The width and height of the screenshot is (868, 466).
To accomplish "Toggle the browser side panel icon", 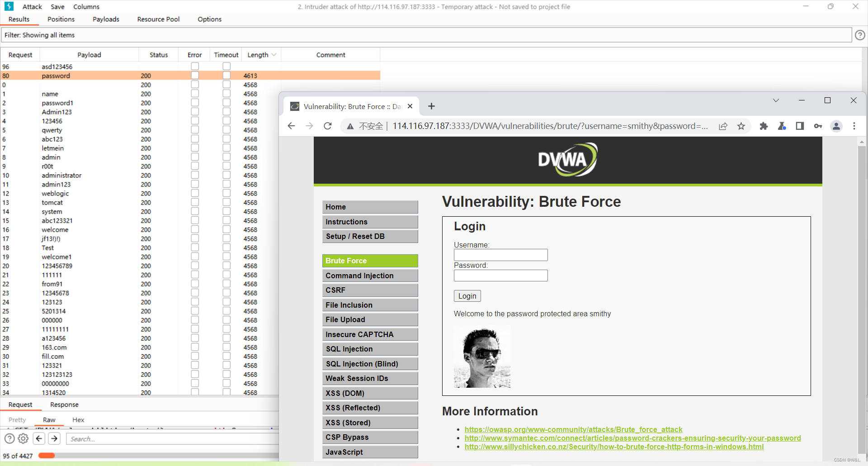I will click(x=800, y=126).
